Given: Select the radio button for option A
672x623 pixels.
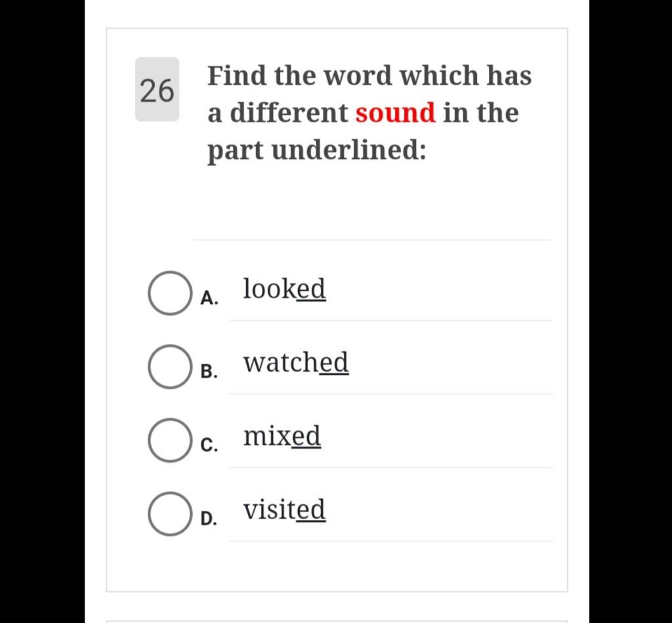Looking at the screenshot, I should point(170,293).
